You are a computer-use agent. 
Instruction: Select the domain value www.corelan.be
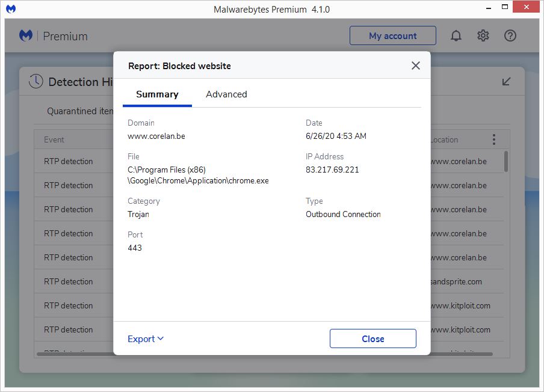click(156, 136)
